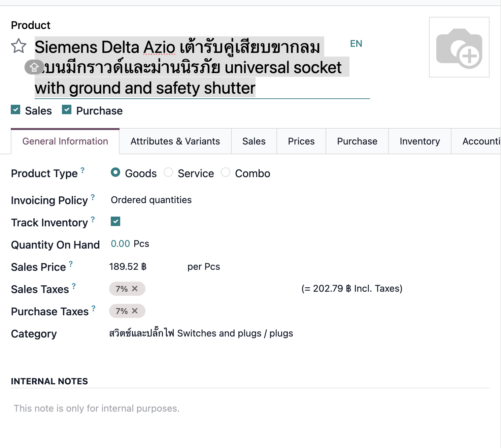Open the Category selection field
Screen dimensions: 501x448
201,333
